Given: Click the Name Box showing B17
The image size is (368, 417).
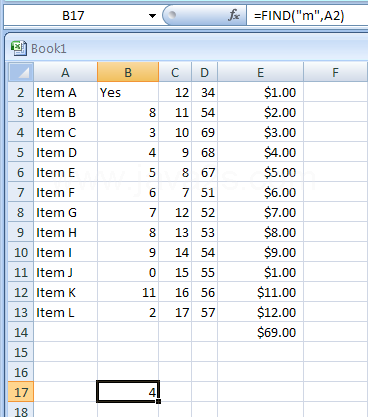Looking at the screenshot, I should 81,15.
